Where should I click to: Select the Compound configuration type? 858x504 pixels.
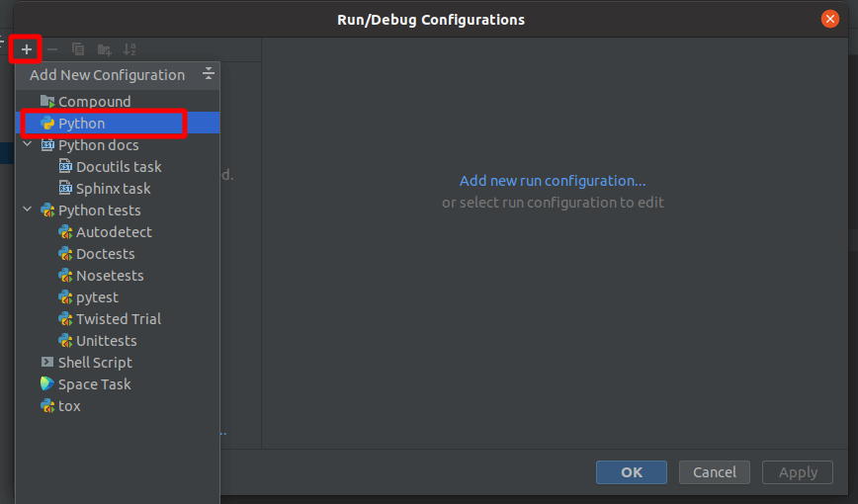[93, 102]
